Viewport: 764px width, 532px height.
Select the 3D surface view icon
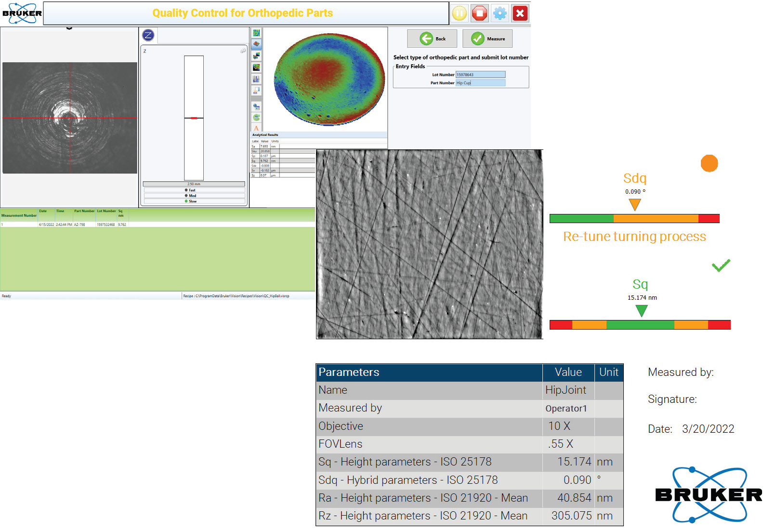tap(256, 44)
